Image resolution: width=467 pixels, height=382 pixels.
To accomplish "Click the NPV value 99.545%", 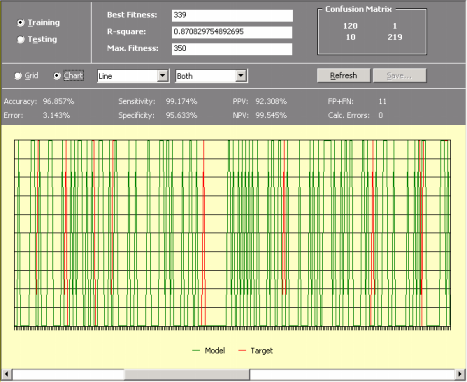I will pos(271,115).
